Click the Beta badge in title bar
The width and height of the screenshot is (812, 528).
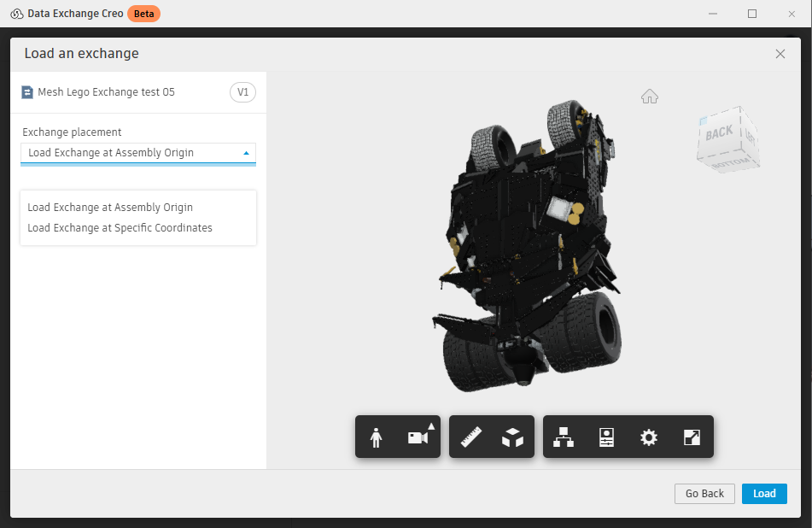143,14
